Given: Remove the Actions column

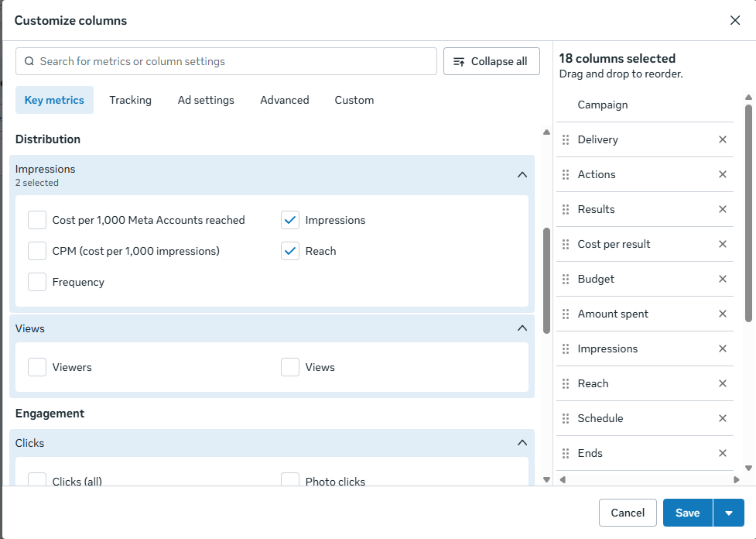Looking at the screenshot, I should [722, 174].
